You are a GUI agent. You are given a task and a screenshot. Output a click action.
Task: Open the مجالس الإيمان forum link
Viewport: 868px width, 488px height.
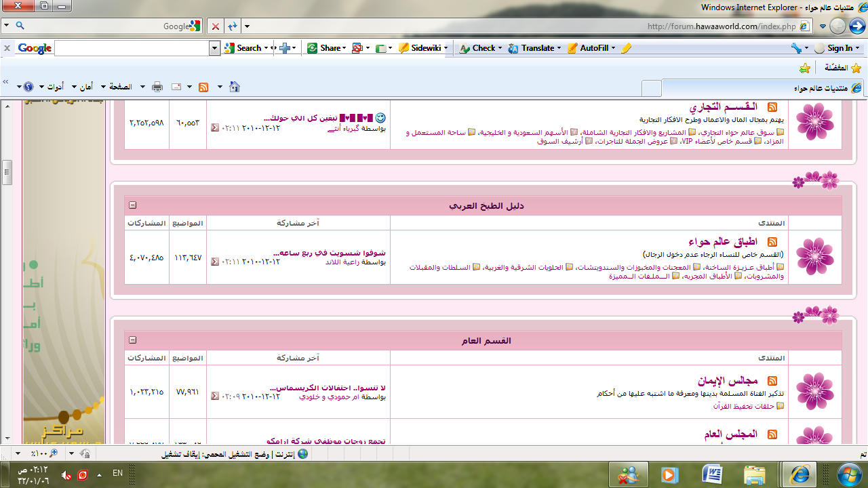point(727,381)
